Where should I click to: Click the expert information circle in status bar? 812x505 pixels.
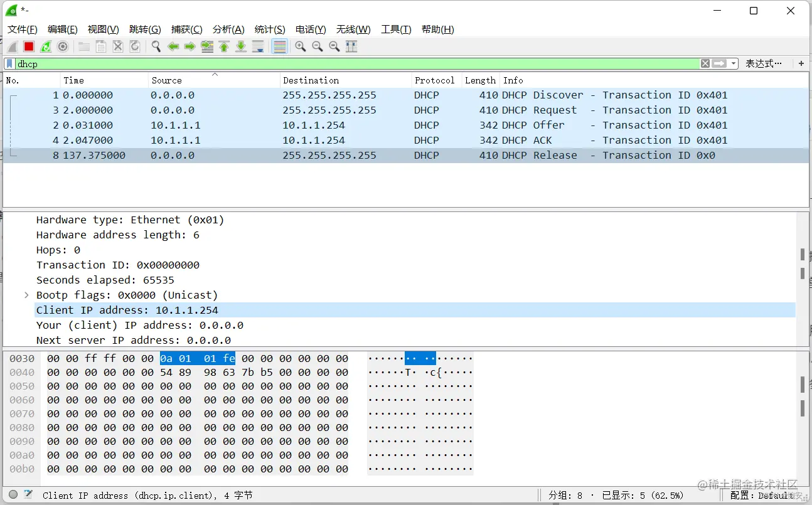pyautogui.click(x=13, y=495)
